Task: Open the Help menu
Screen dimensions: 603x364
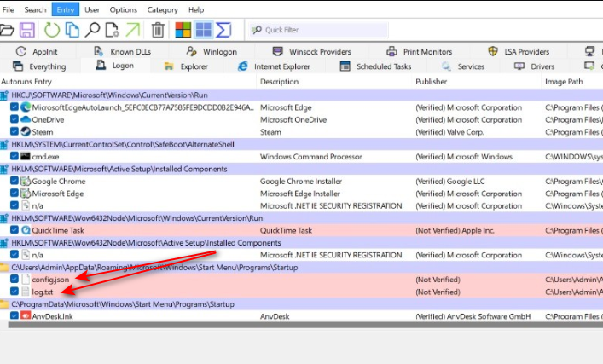Action: coord(196,9)
